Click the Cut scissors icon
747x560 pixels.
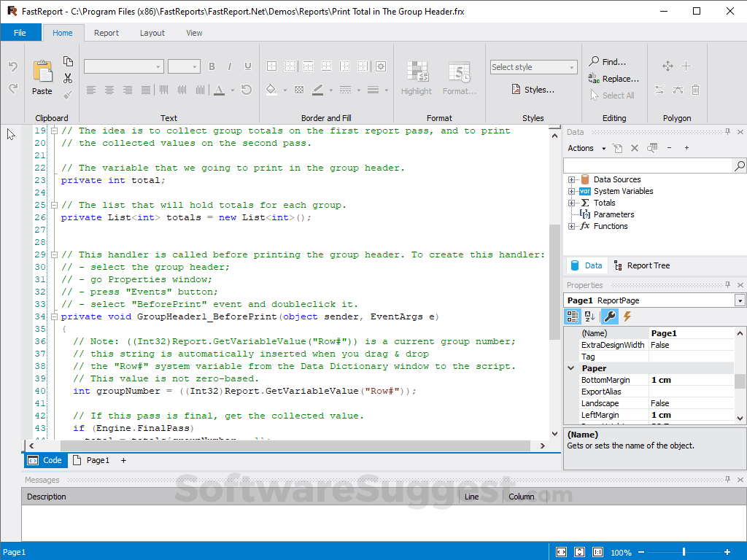coord(68,78)
